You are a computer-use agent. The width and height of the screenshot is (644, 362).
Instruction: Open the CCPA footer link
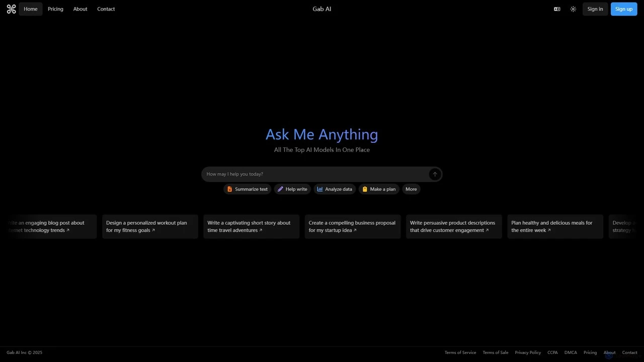coord(552,352)
